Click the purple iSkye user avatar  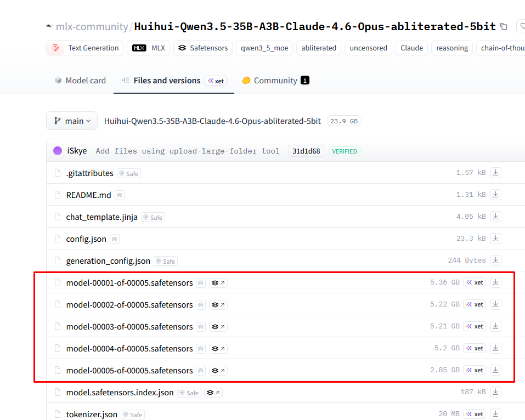(58, 151)
